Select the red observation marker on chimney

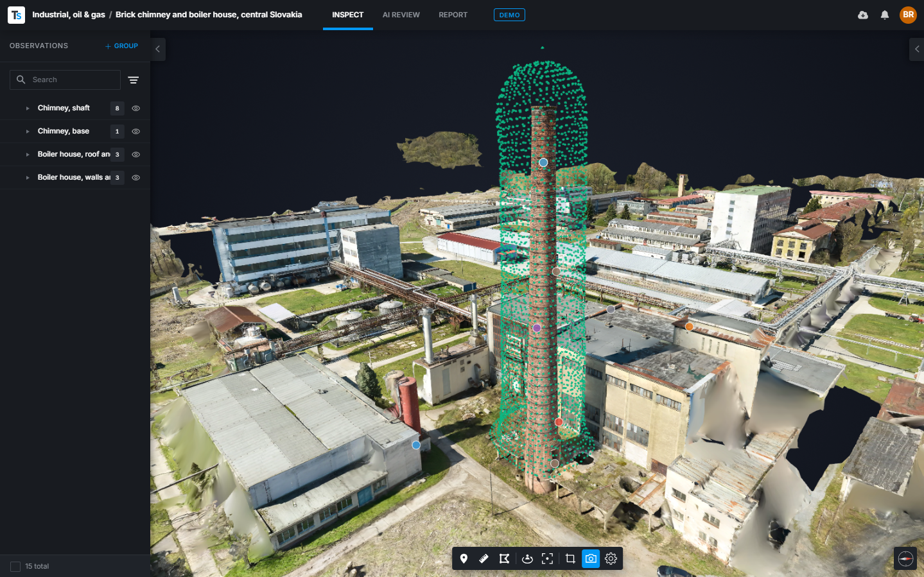tap(559, 422)
